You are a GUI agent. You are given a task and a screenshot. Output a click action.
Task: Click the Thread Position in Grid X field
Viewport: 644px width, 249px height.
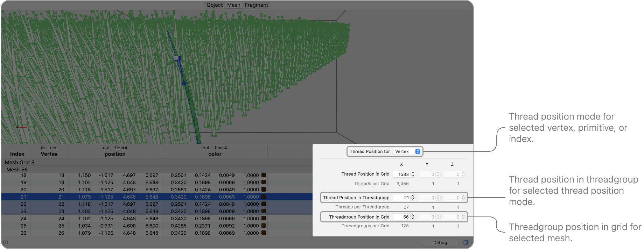pyautogui.click(x=401, y=174)
